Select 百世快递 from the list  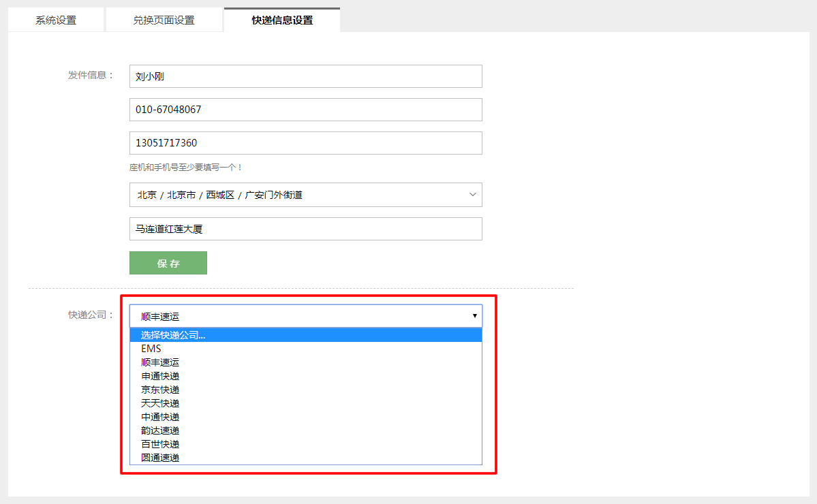click(306, 444)
